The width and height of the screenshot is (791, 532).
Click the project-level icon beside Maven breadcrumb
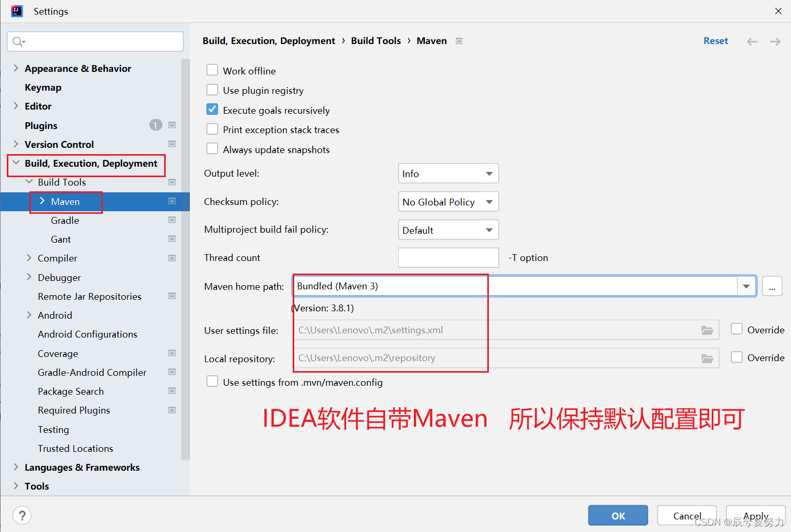(459, 41)
